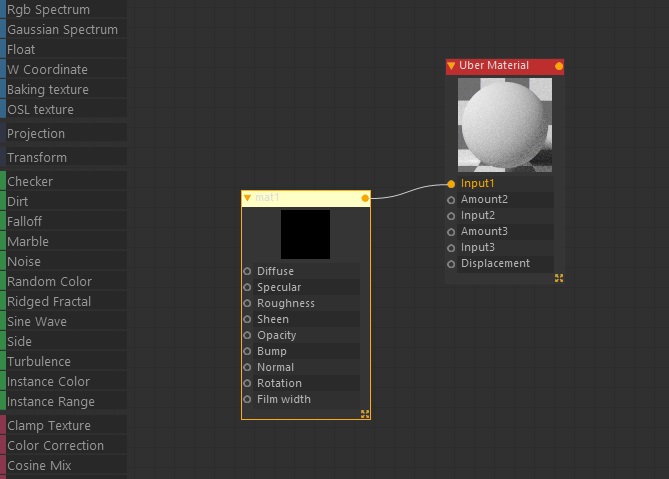Click the Bump input pin
The height and width of the screenshot is (479, 669).
(247, 351)
